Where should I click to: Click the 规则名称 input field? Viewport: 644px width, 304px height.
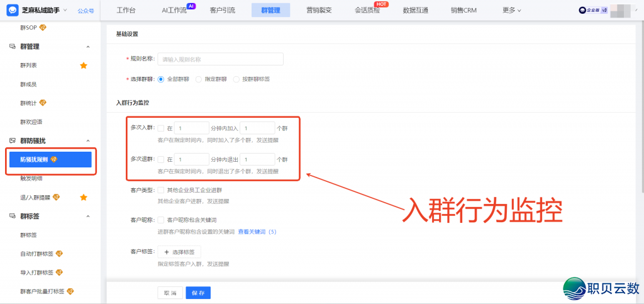point(220,59)
